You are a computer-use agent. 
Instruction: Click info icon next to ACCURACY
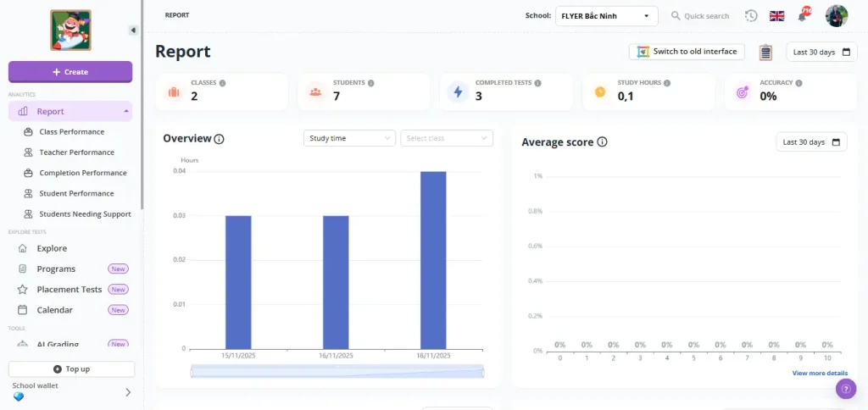[798, 83]
